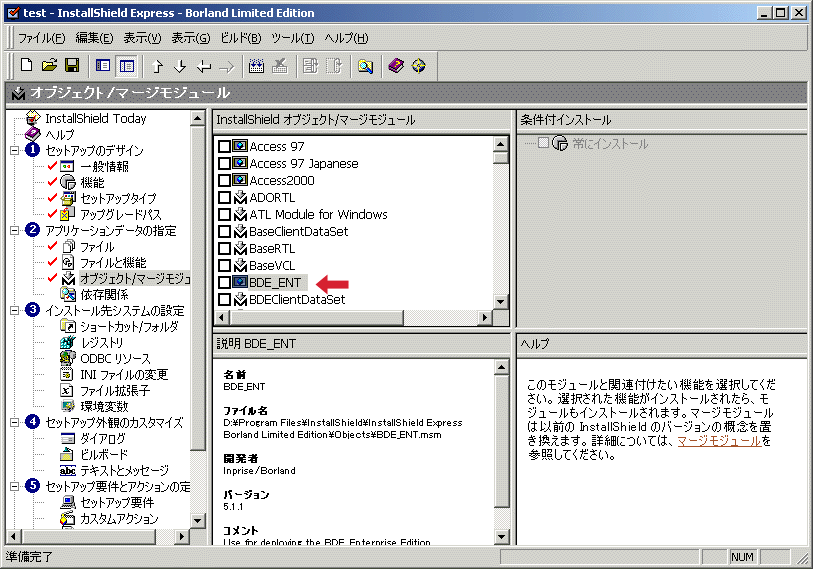Select テキストとメッセージ in the tree
This screenshot has height=569, width=813.
[124, 470]
